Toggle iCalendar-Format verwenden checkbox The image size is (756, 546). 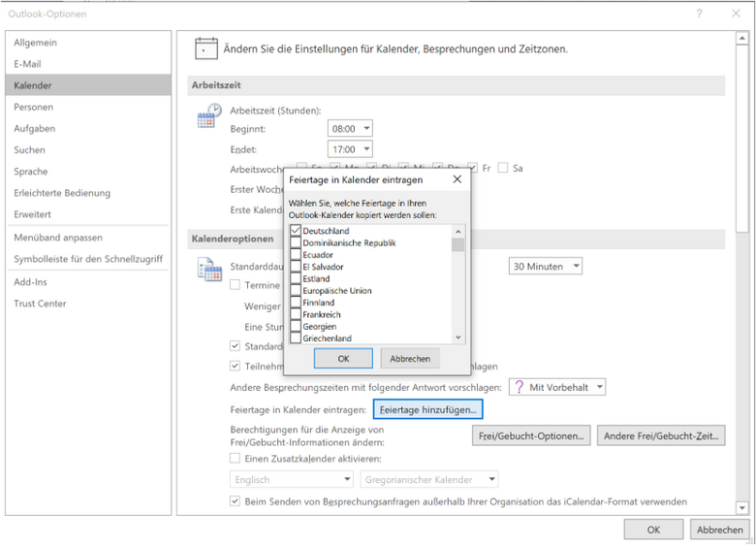pyautogui.click(x=235, y=501)
